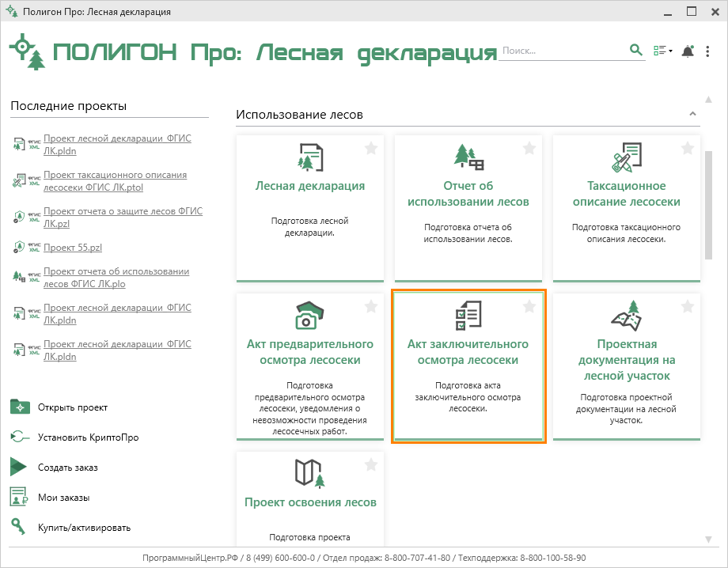
Task: Select Проект освоения лесов title
Action: tap(310, 502)
